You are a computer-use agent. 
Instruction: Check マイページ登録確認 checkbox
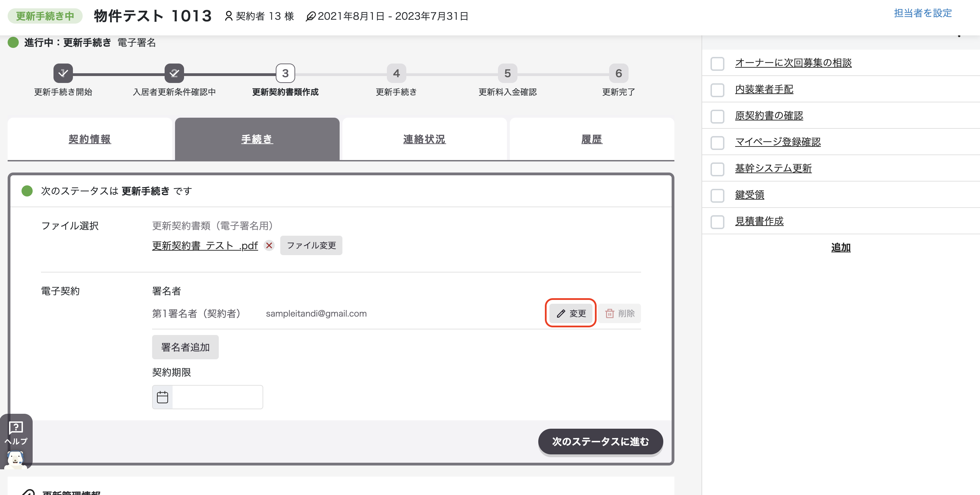[x=717, y=143]
